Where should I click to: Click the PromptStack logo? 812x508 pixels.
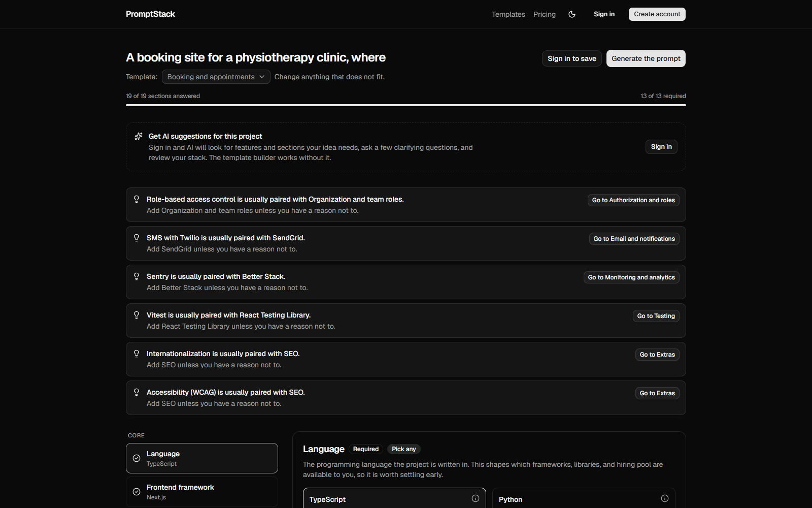[x=150, y=14]
